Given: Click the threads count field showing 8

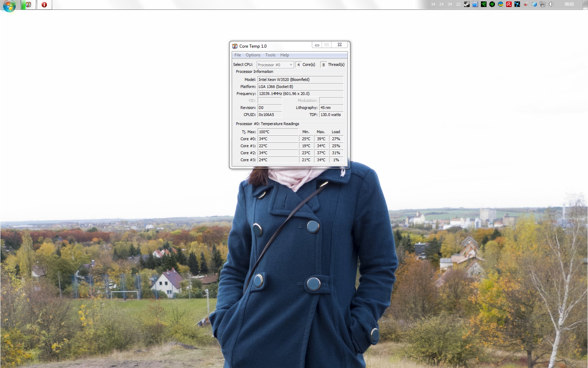Looking at the screenshot, I should pyautogui.click(x=323, y=65).
